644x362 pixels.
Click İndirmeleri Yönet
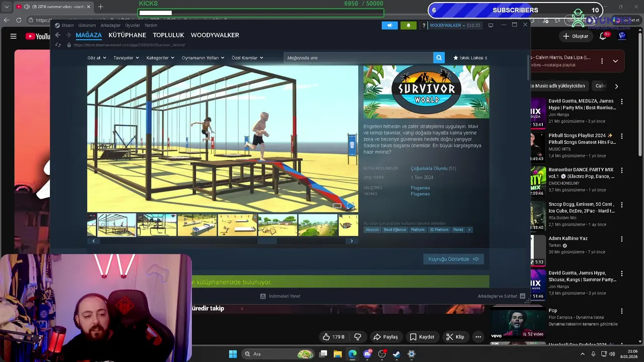[280, 296]
